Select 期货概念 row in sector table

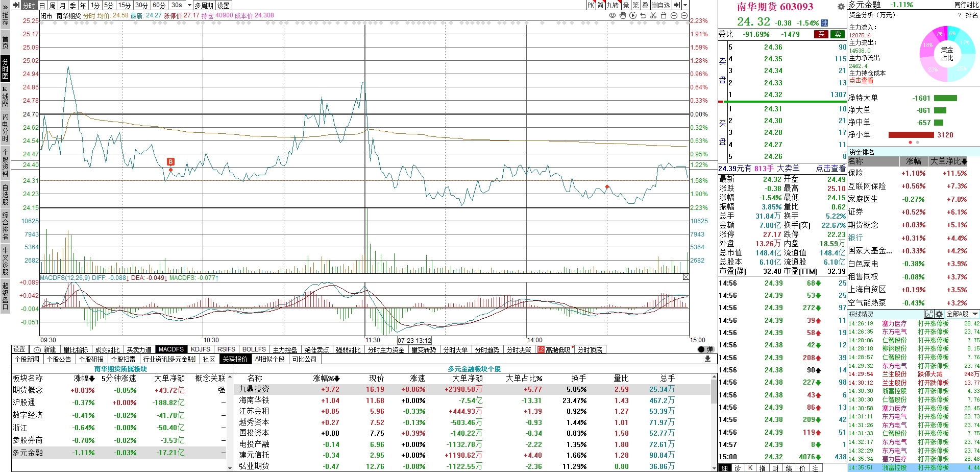[x=118, y=390]
